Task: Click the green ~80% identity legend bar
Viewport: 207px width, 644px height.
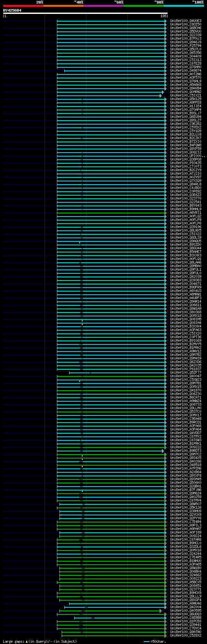Action: tap(144, 6)
